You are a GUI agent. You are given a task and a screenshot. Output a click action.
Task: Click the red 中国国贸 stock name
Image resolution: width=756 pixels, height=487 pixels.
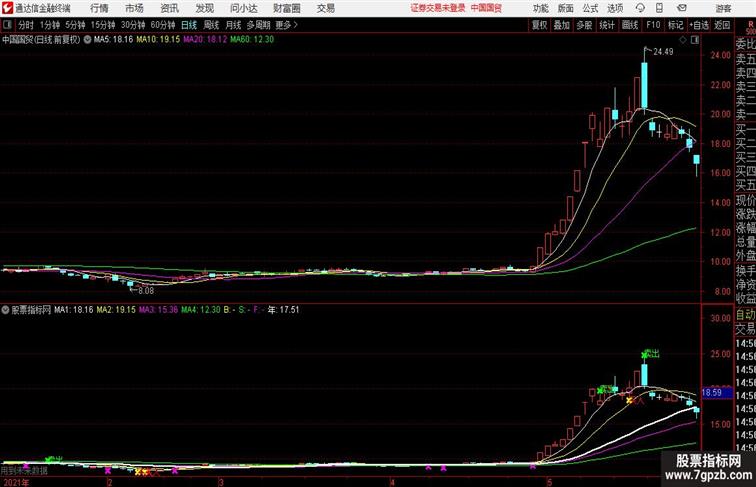(486, 8)
